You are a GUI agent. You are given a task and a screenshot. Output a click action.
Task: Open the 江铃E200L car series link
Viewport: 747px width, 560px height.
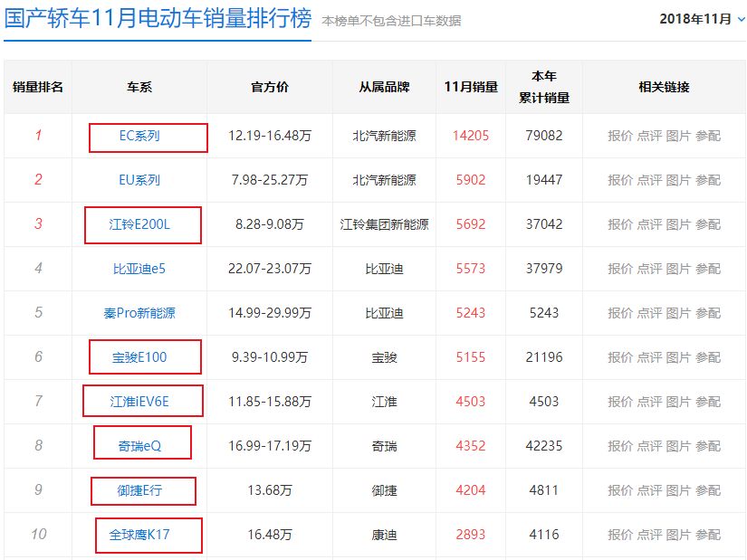coord(139,224)
